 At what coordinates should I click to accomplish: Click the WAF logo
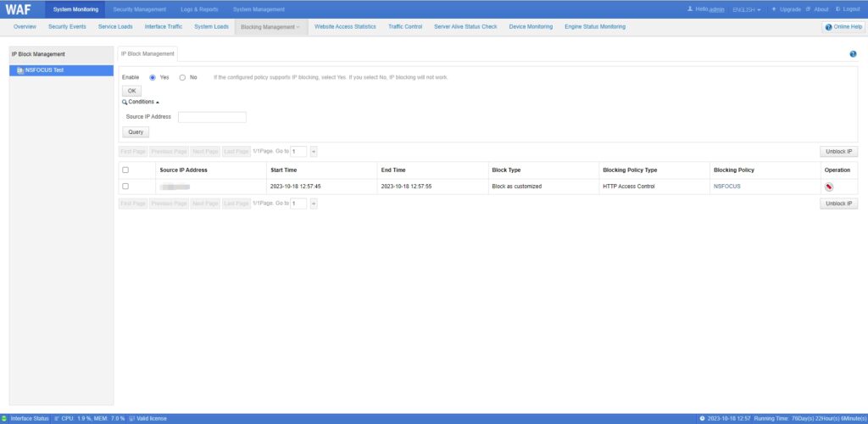point(19,9)
